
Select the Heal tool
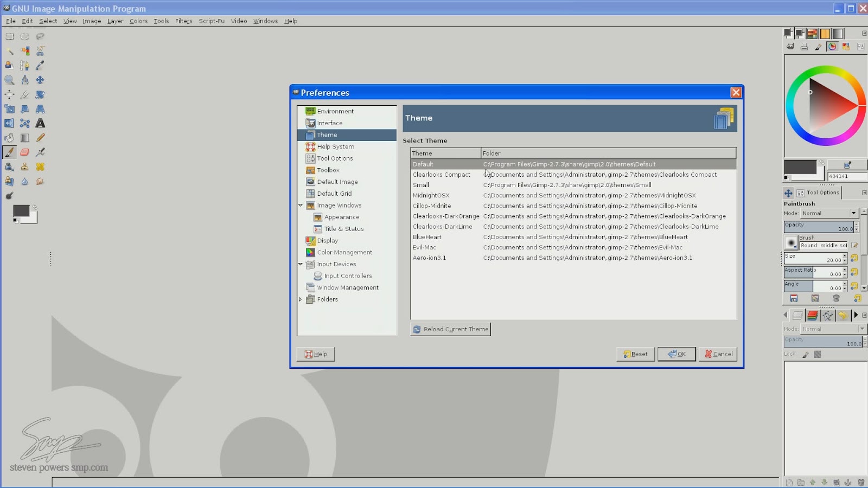(40, 167)
